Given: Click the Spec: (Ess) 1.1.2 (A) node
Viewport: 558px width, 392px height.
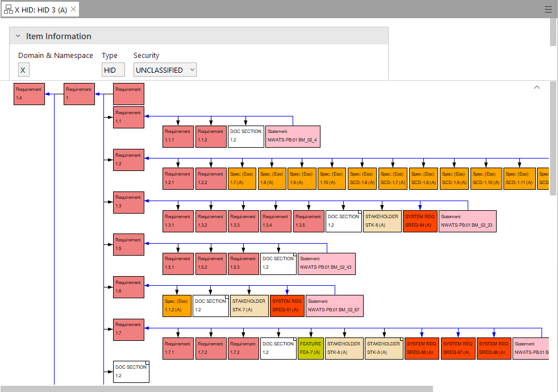Looking at the screenshot, I should tap(177, 306).
